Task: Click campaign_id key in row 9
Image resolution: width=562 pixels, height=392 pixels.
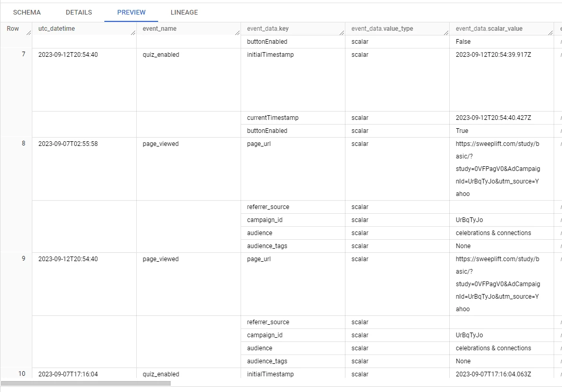Action: pyautogui.click(x=265, y=335)
